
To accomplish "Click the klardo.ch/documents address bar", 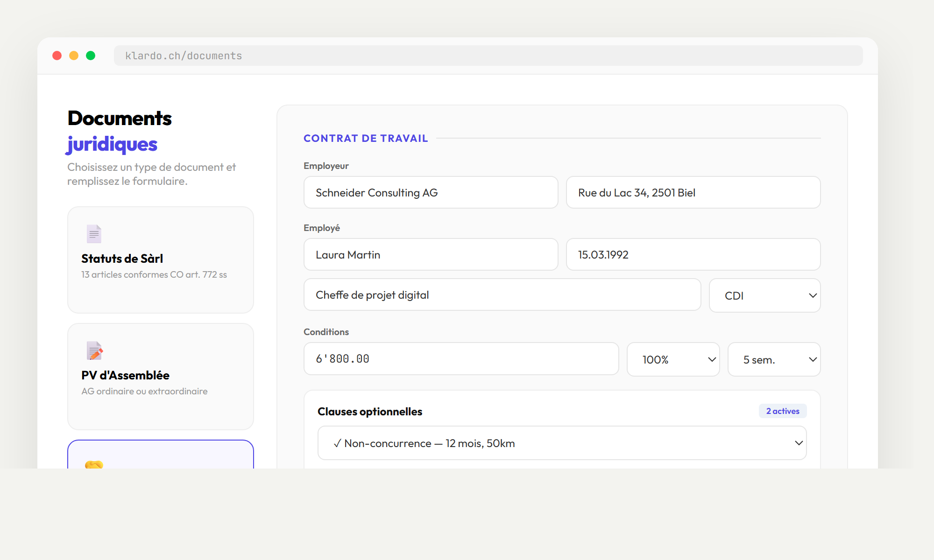I will (488, 56).
